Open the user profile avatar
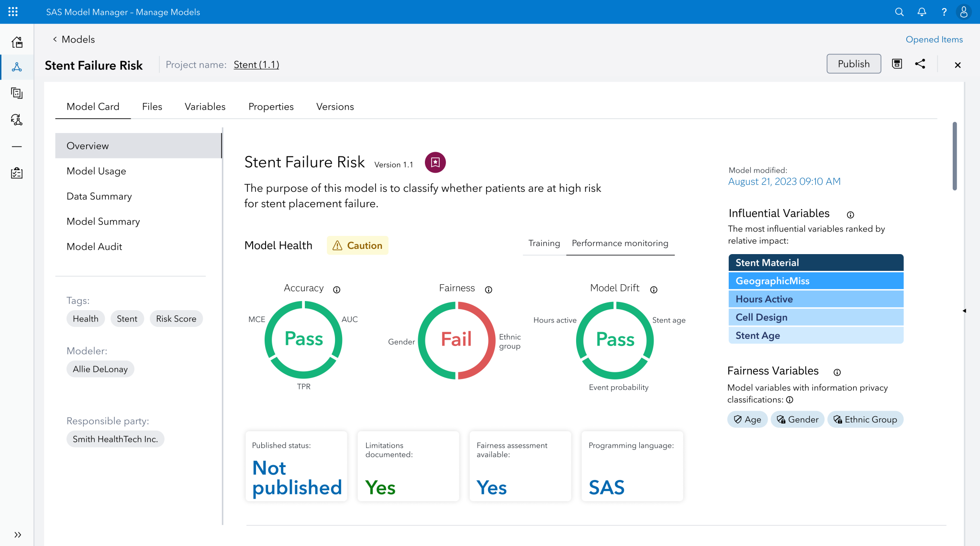 pos(963,11)
